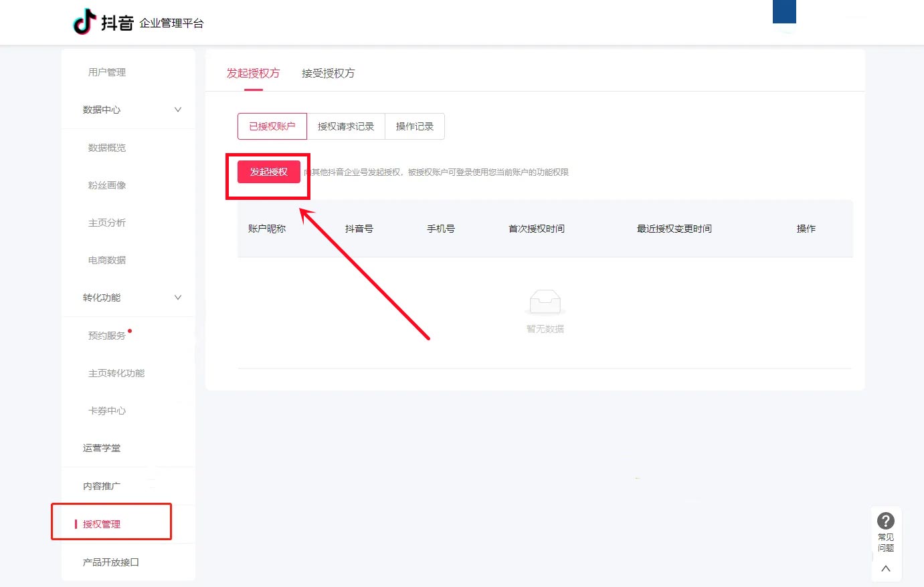Click the Douyin logo icon
Screen dimensions: 924x587
coord(84,21)
